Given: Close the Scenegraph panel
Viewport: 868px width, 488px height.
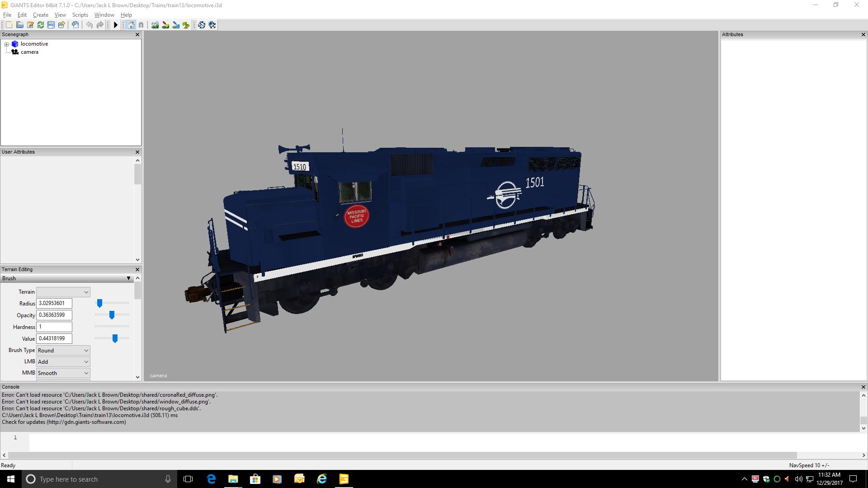Looking at the screenshot, I should pyautogui.click(x=137, y=35).
